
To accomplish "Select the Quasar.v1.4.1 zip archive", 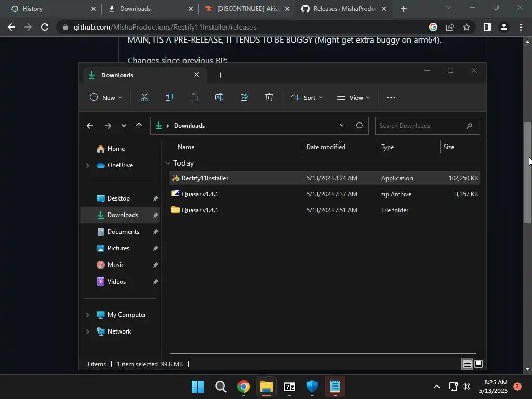I will (x=324, y=194).
